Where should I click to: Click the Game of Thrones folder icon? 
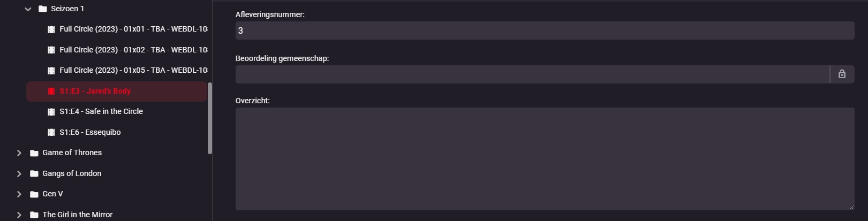(34, 153)
